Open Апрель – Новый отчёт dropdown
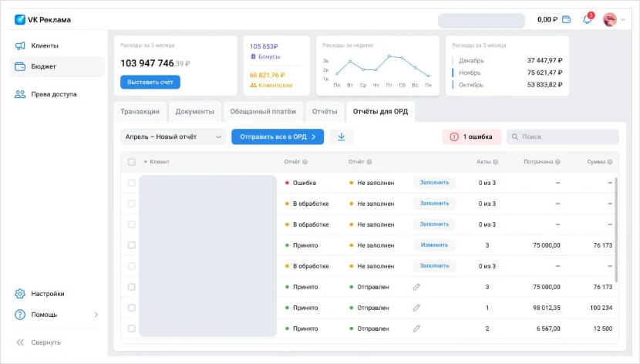Image resolution: width=640 pixels, height=364 pixels. pyautogui.click(x=173, y=136)
